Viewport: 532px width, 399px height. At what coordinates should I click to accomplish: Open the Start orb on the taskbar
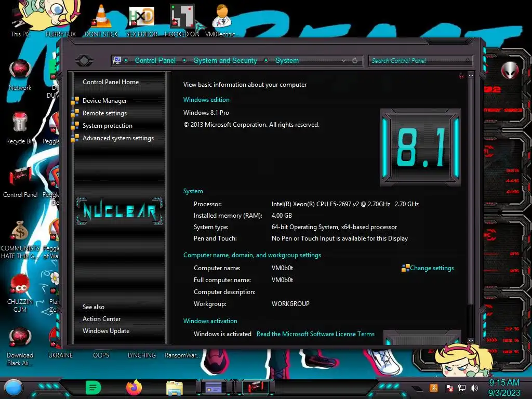point(13,388)
